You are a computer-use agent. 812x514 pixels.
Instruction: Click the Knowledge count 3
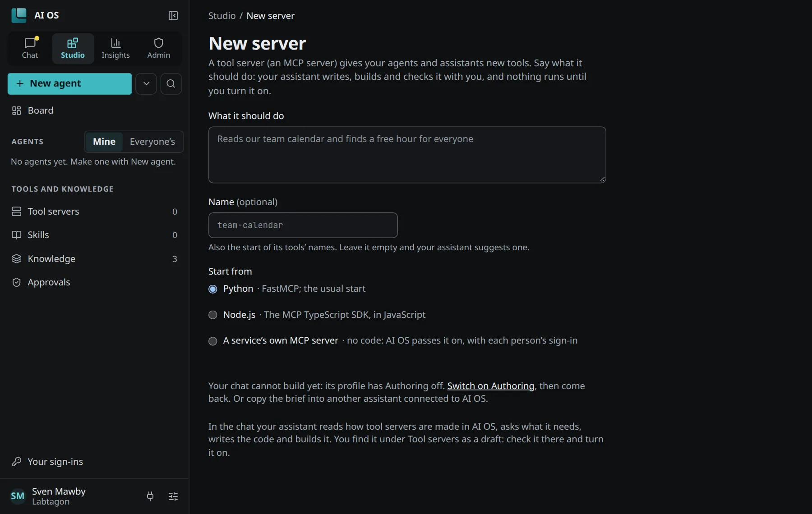coord(175,259)
